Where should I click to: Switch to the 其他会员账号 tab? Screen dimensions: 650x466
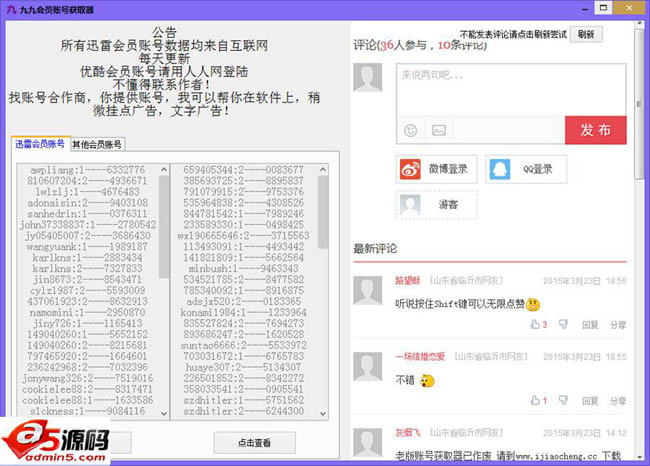coord(97,144)
